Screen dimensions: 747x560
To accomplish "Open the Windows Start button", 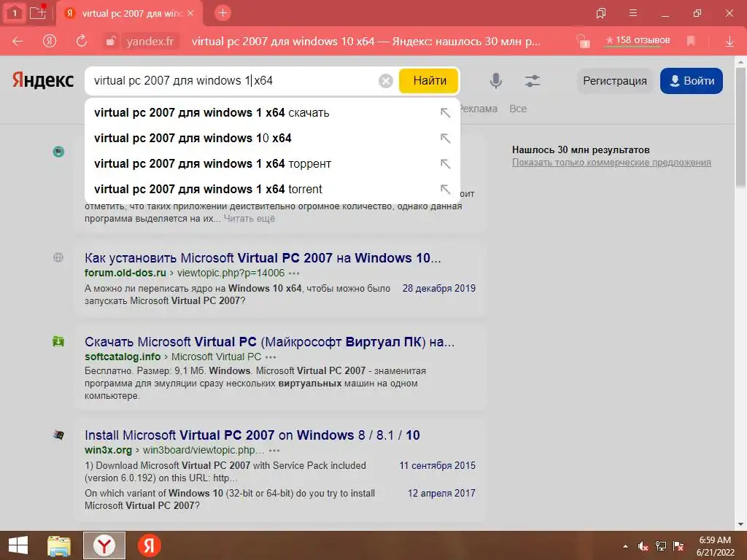I will point(18,545).
